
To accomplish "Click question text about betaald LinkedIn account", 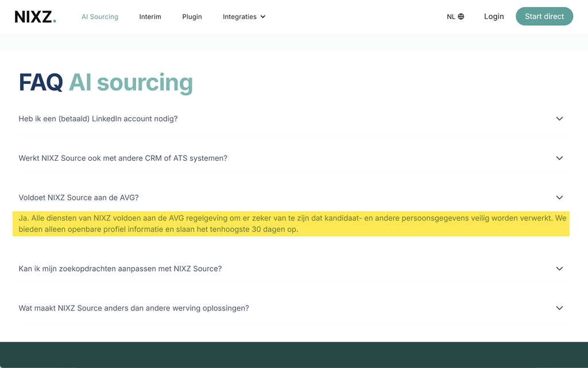I will pos(98,119).
